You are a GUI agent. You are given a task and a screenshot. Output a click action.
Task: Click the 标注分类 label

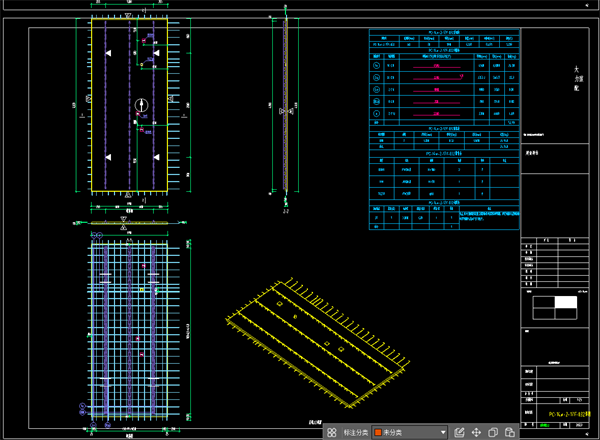[x=355, y=433]
